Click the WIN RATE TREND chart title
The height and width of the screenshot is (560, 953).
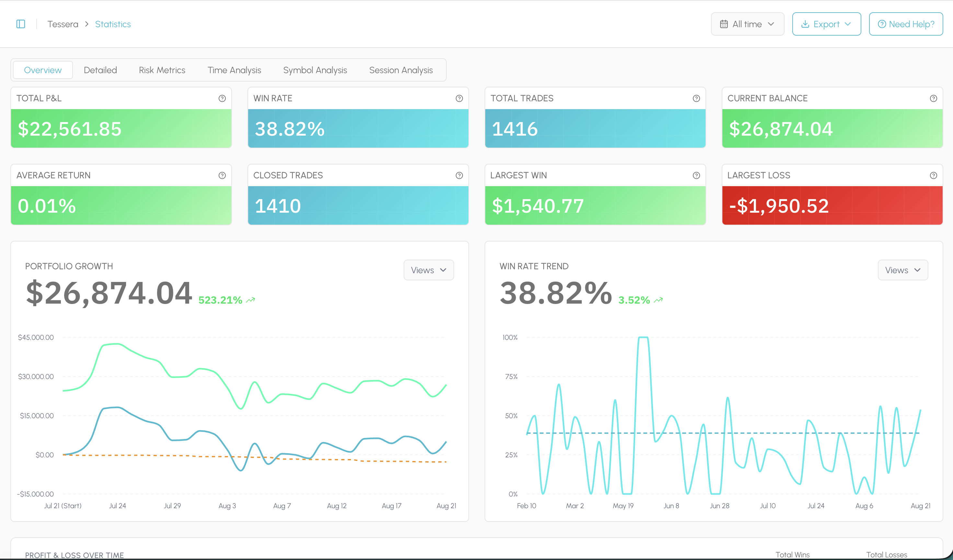pos(534,266)
